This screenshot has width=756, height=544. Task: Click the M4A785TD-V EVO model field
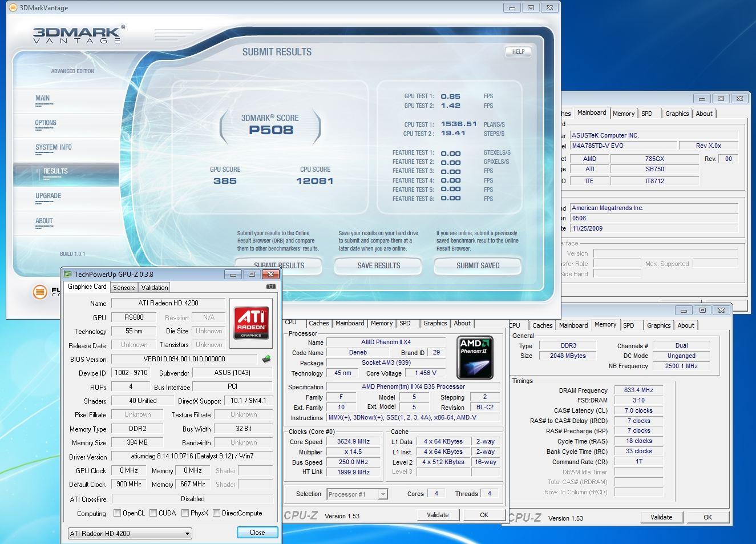click(623, 146)
